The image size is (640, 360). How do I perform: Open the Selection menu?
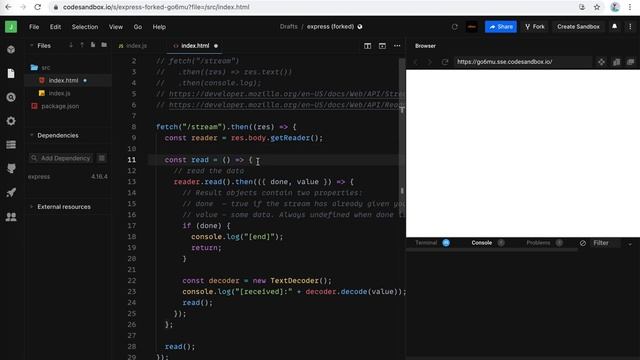click(85, 27)
